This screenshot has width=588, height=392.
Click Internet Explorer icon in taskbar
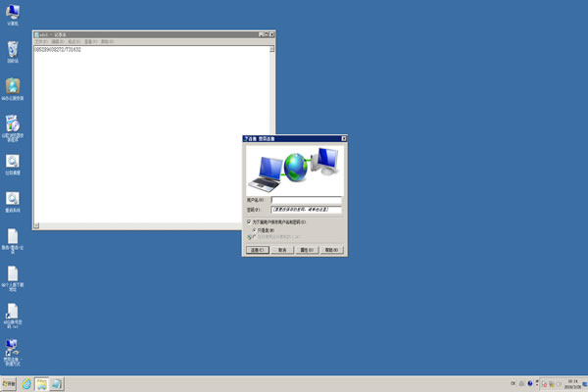coord(26,383)
